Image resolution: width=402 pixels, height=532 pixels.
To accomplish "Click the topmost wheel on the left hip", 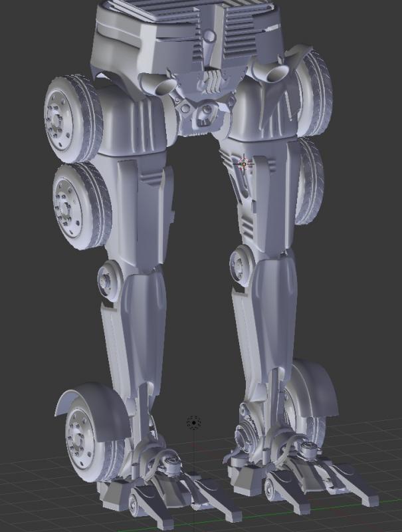I will click(73, 118).
